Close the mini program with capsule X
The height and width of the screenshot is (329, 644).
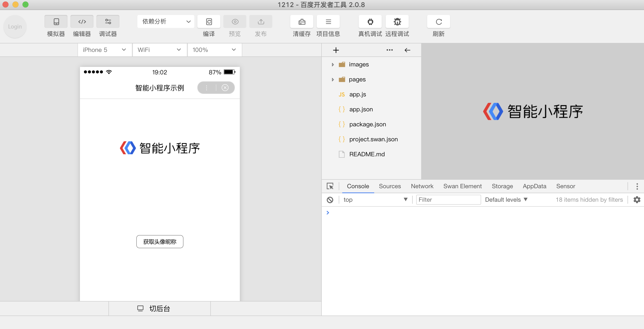click(x=225, y=88)
